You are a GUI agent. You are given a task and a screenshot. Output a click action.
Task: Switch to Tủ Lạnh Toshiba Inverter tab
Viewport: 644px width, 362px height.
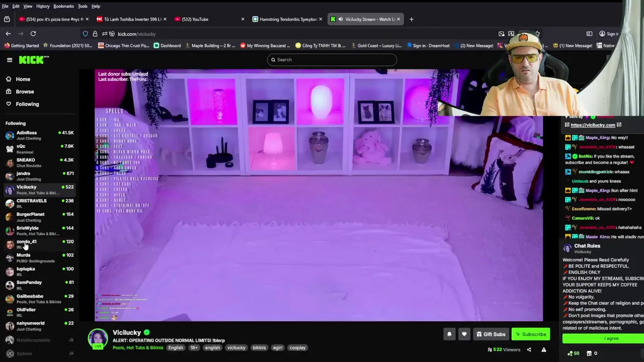click(x=131, y=19)
